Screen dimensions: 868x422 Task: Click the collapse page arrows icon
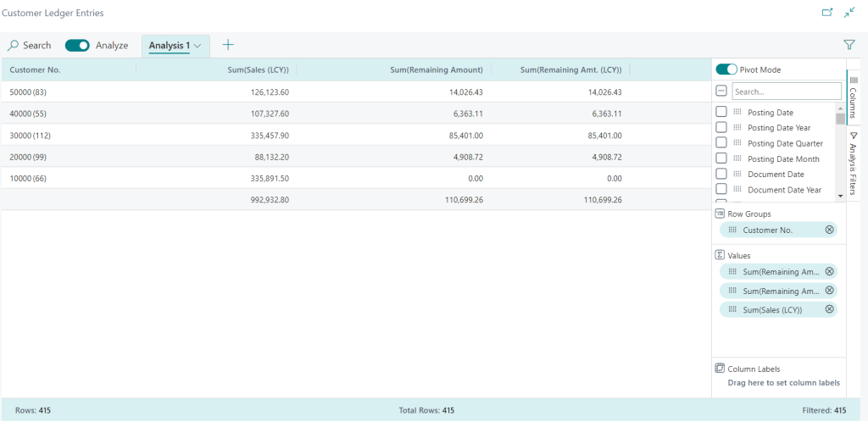coord(850,13)
